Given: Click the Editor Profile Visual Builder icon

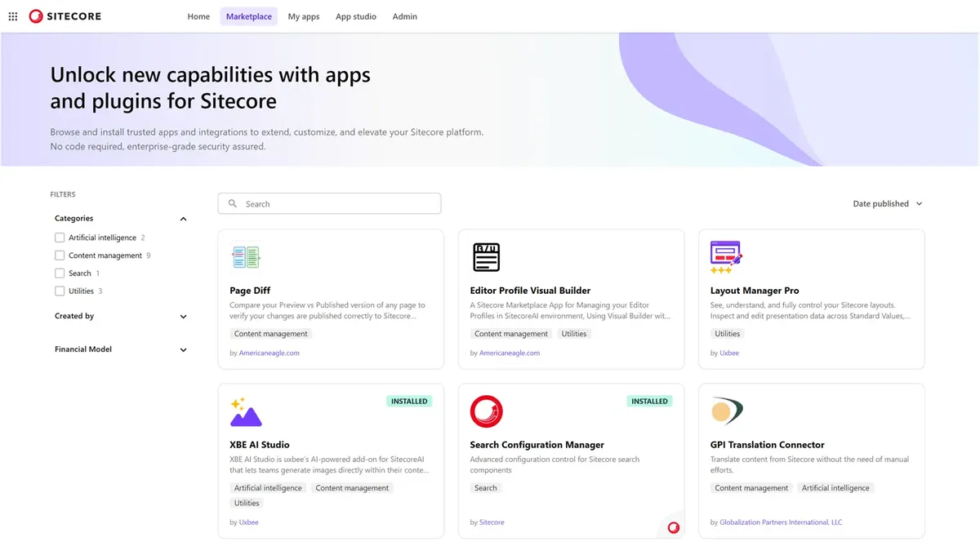Looking at the screenshot, I should 486,256.
